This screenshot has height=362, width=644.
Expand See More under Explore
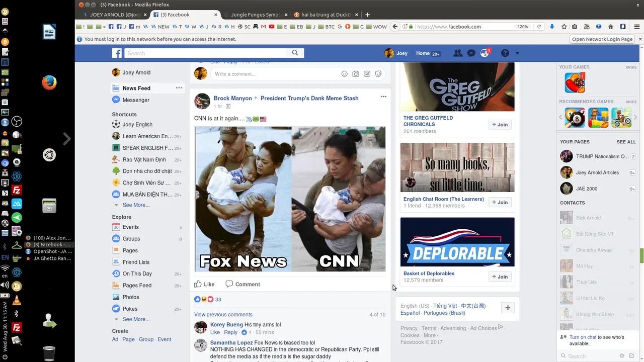(x=136, y=319)
